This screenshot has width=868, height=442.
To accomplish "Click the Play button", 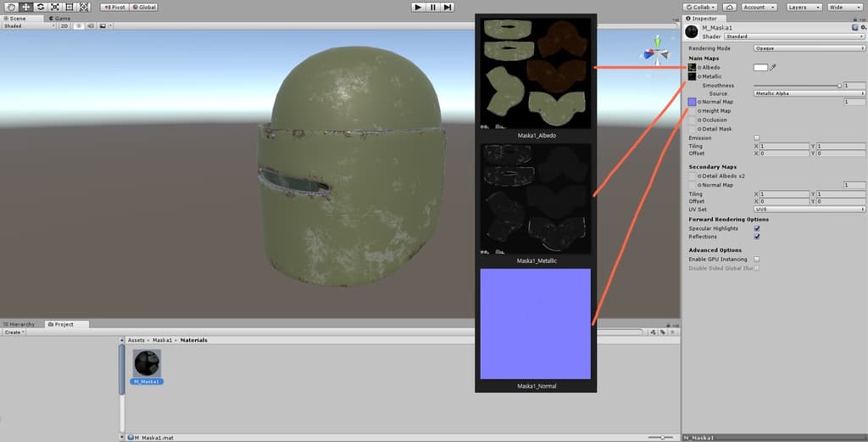I will click(419, 7).
